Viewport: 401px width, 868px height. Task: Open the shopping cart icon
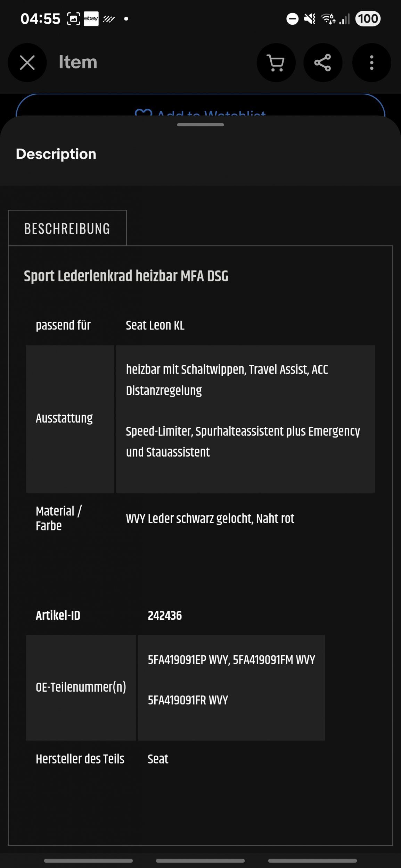[276, 62]
